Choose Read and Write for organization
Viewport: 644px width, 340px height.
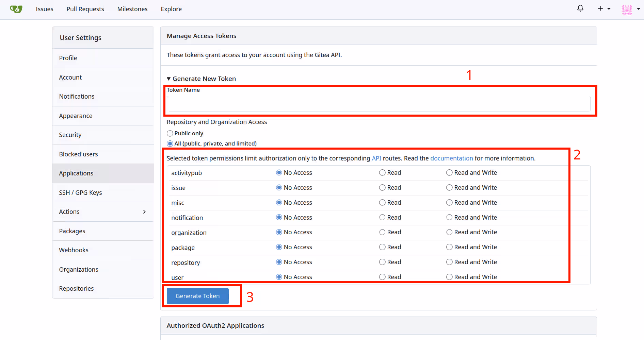(x=449, y=232)
